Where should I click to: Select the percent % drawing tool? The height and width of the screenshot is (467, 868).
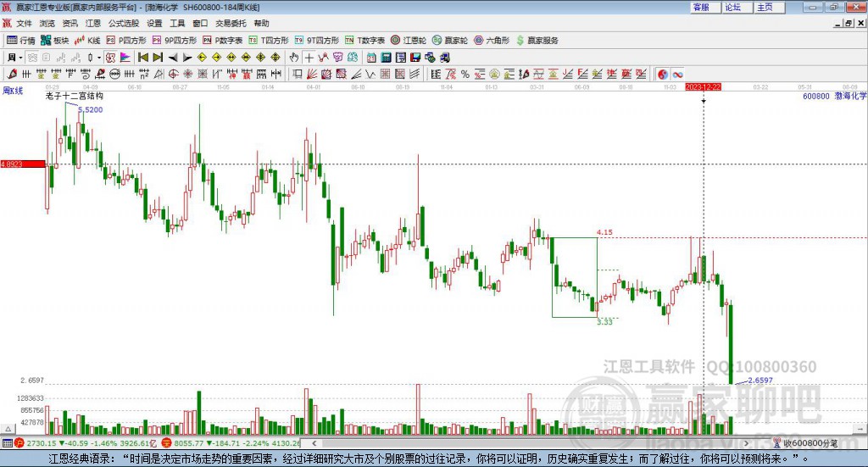click(x=465, y=74)
